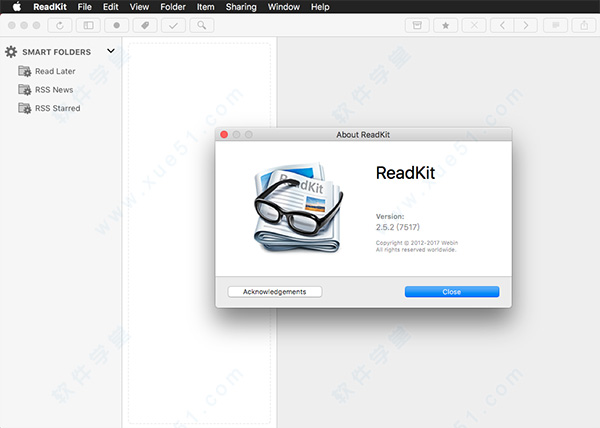
Task: Toggle the sidebar layout toolbar icon
Action: click(x=88, y=26)
